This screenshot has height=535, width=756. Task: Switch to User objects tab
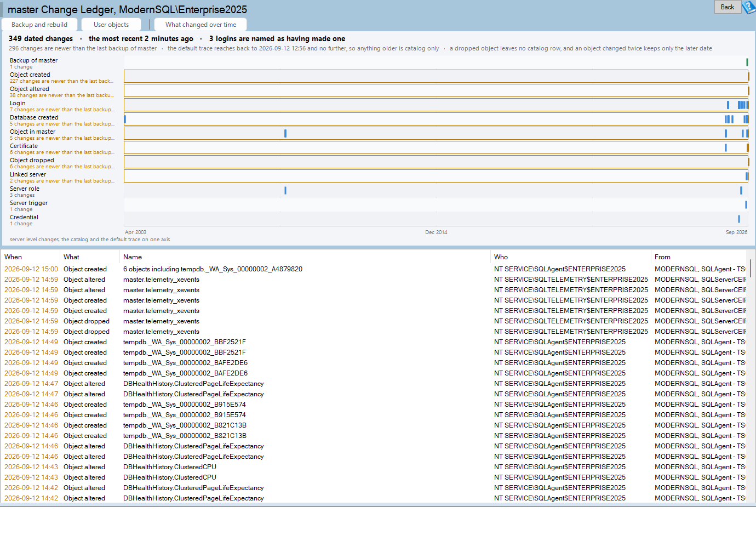[111, 25]
